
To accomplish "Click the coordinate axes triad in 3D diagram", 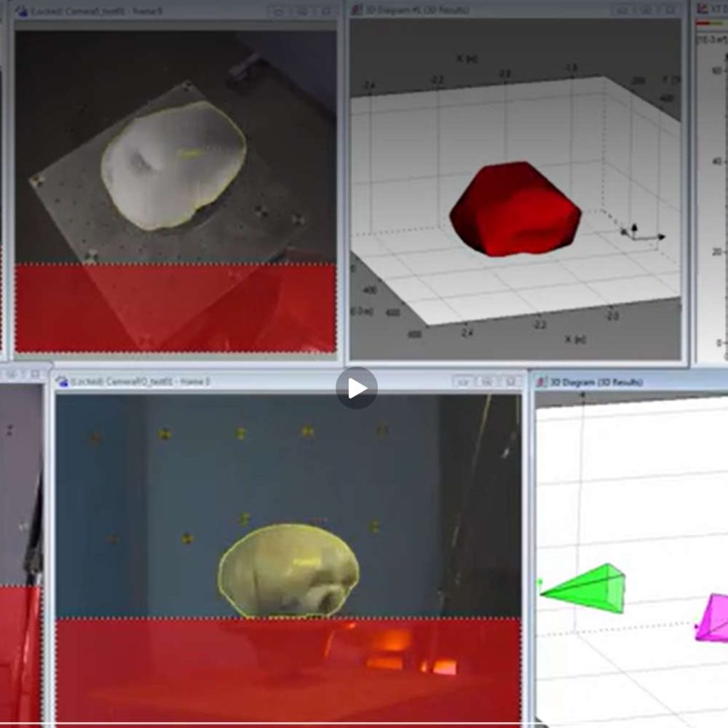I will click(643, 233).
